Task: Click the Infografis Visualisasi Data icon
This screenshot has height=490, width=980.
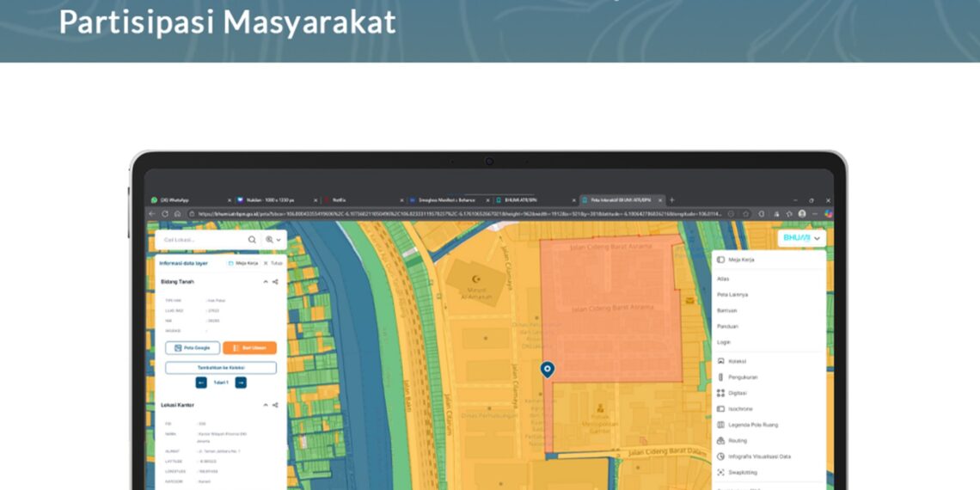Action: click(720, 456)
